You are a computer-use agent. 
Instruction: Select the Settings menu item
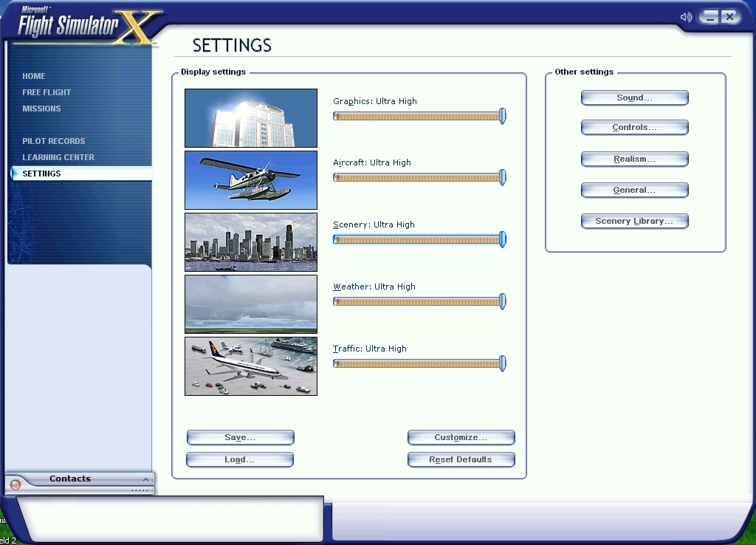click(81, 174)
